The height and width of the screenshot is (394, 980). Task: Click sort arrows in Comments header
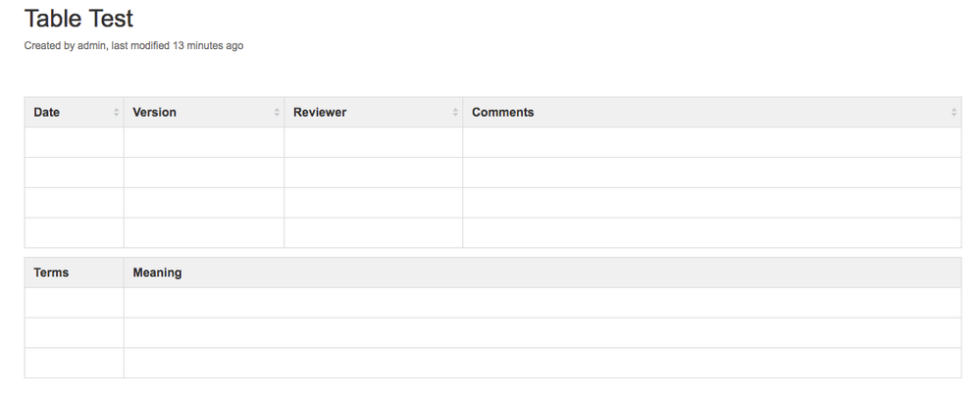954,113
